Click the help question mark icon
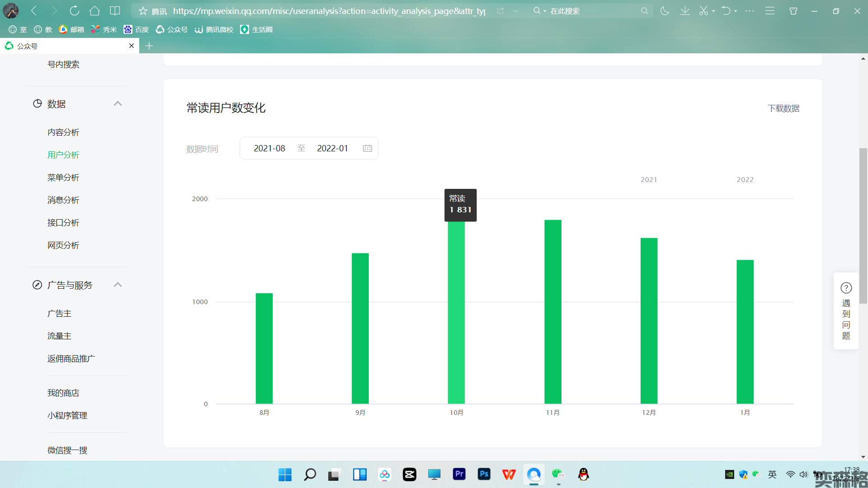Viewport: 868px width, 488px height. [846, 288]
